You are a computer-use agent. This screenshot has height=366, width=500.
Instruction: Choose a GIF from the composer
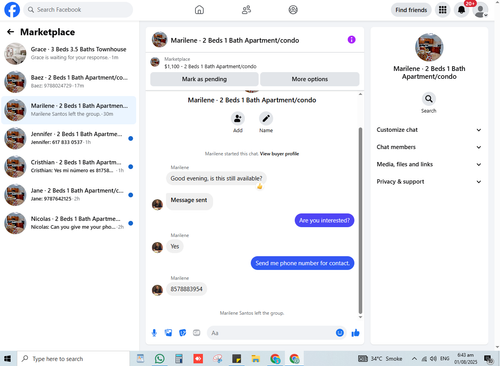pyautogui.click(x=197, y=333)
